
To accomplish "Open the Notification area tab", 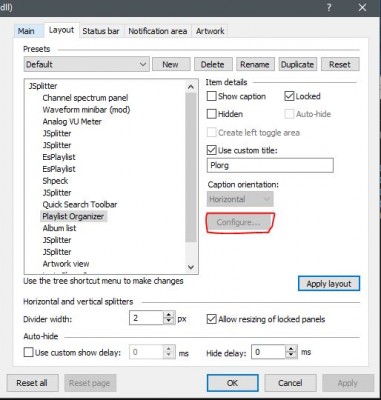I will click(158, 31).
